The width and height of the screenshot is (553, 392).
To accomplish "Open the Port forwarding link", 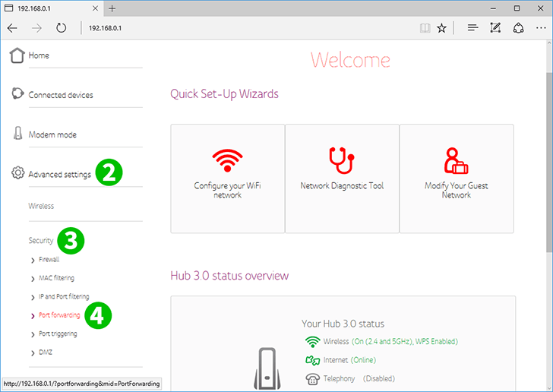I will pos(59,315).
